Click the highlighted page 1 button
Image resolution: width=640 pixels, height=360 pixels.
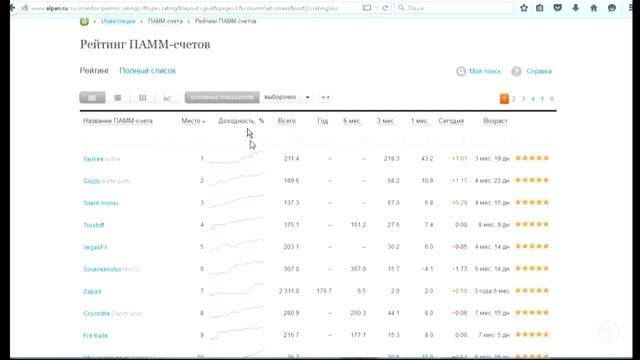(x=504, y=99)
